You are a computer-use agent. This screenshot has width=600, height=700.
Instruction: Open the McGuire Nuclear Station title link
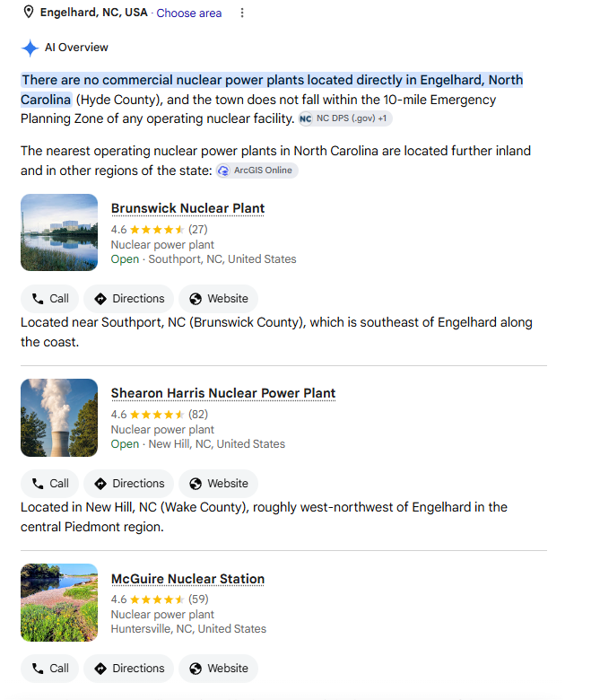187,579
